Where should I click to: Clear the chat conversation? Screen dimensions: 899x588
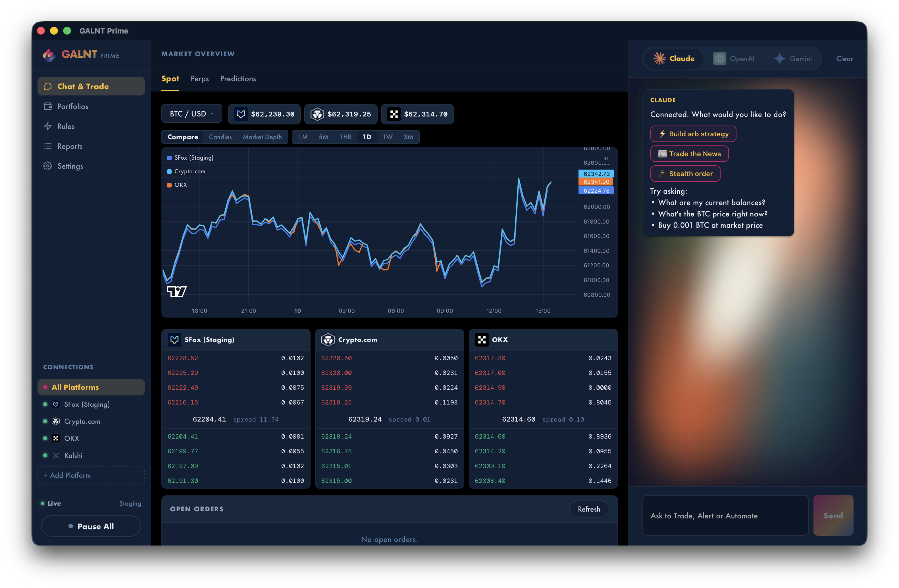coord(844,59)
